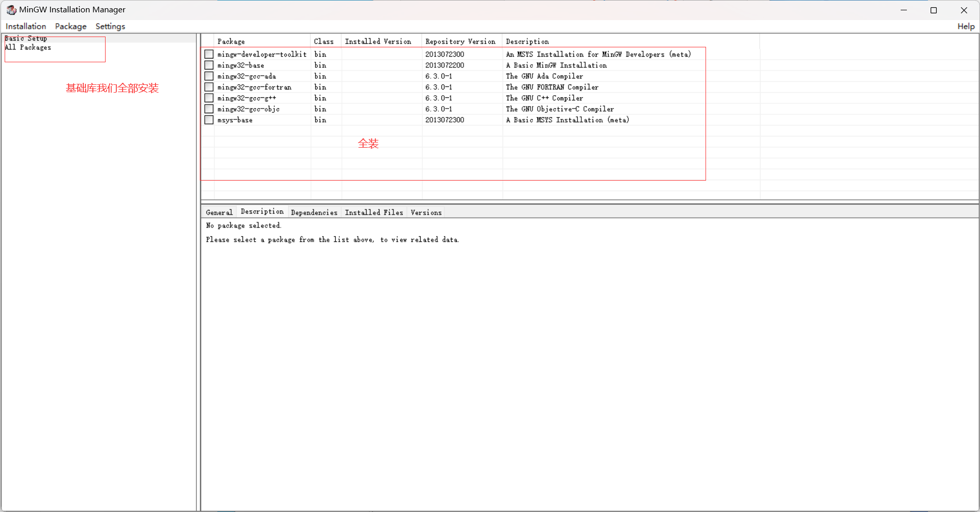Mark the msys-base checkbox
Viewport: 980px width, 512px height.
[x=209, y=120]
